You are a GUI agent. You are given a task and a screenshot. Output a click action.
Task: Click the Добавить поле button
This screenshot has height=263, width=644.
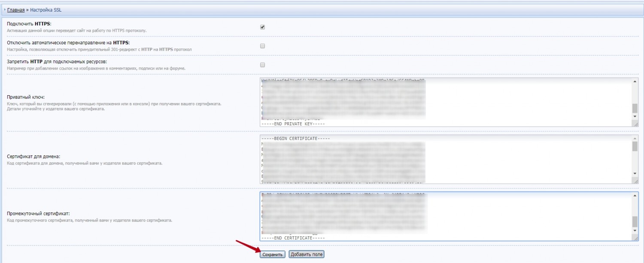pyautogui.click(x=307, y=254)
